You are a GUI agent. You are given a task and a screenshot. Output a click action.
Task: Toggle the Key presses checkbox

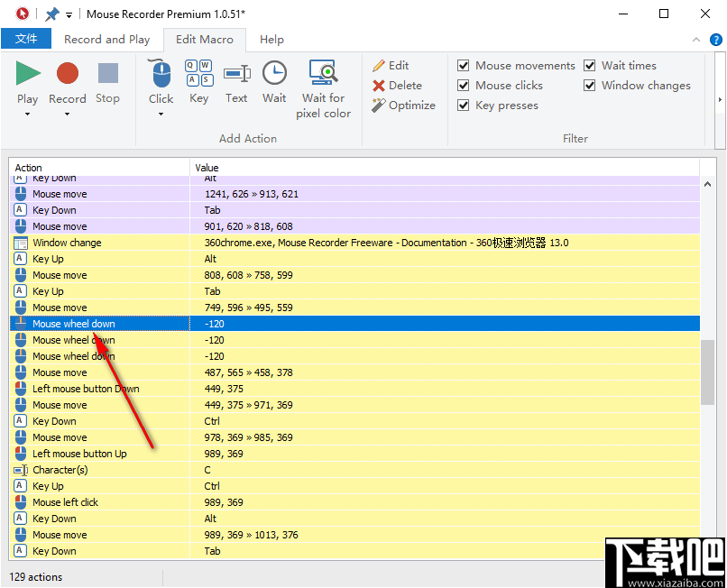click(x=463, y=105)
